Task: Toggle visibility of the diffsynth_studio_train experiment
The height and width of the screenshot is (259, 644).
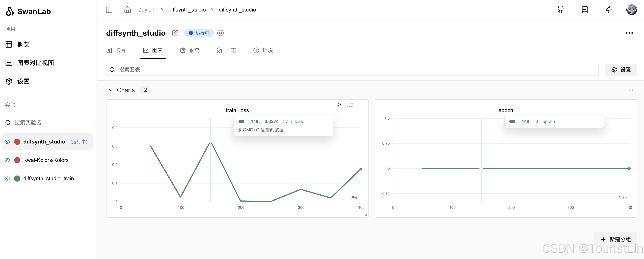Action: (x=7, y=179)
